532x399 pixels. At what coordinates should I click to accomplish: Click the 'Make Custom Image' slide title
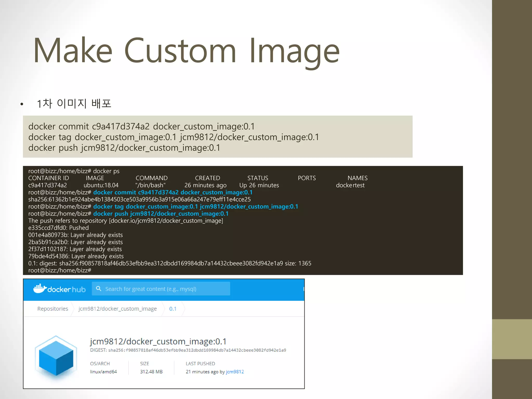click(186, 50)
